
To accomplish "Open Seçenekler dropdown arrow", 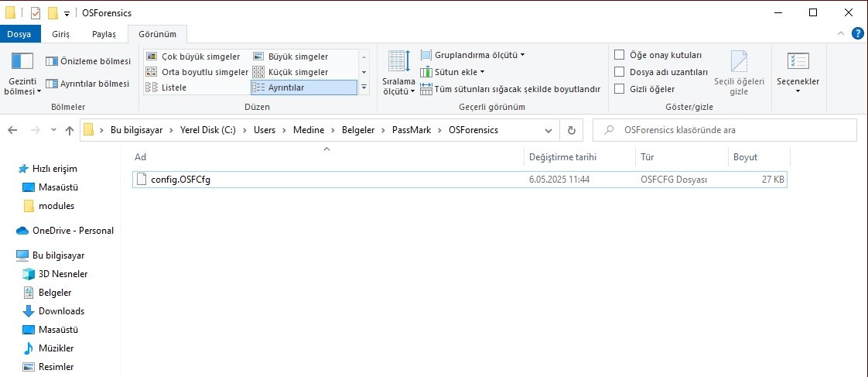I will click(798, 91).
